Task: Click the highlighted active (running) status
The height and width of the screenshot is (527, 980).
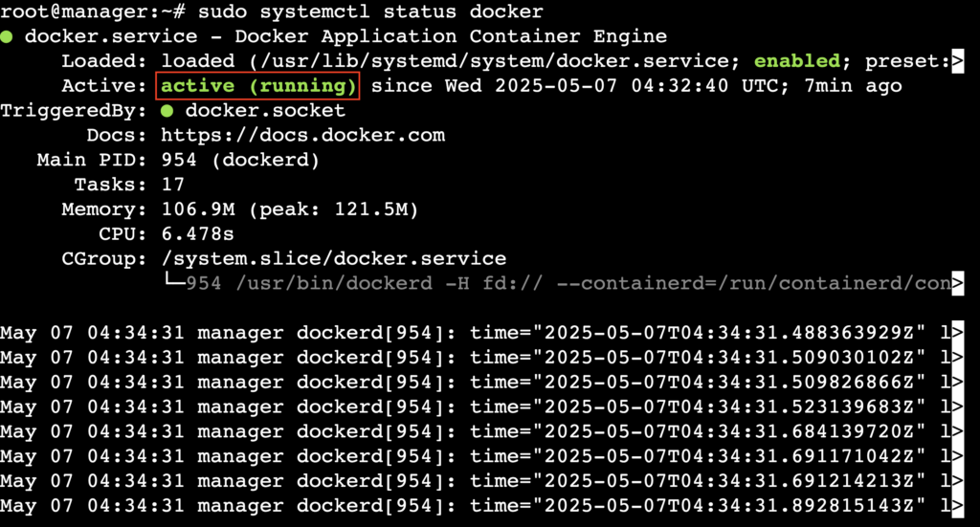Action: pos(258,86)
